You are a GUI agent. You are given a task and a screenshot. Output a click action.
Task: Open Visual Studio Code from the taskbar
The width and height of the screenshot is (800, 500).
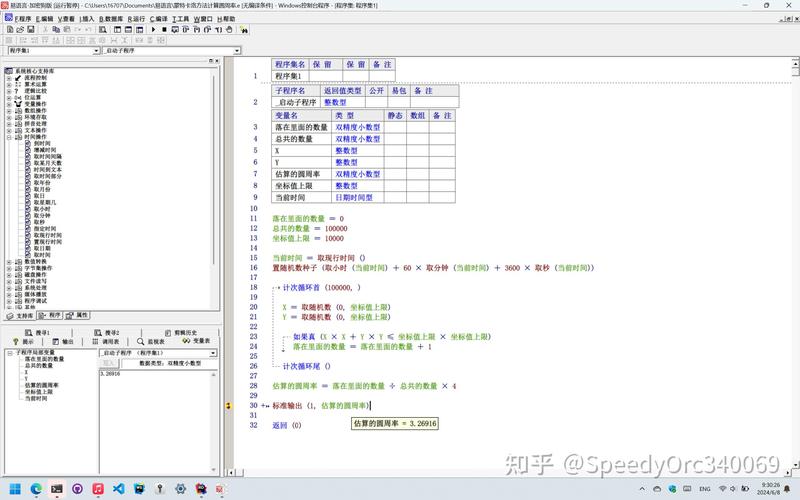pyautogui.click(x=118, y=489)
